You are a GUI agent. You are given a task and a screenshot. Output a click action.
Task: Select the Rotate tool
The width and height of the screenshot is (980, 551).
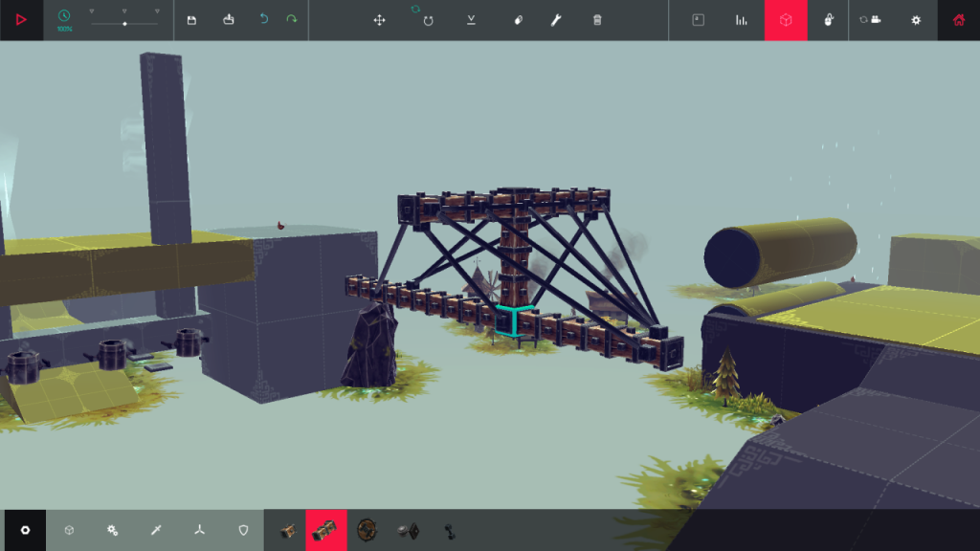[428, 20]
